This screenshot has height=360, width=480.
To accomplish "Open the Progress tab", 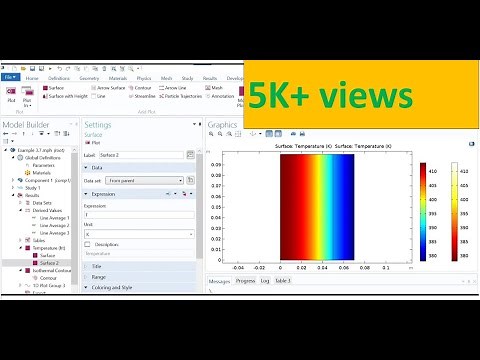I will 245,281.
